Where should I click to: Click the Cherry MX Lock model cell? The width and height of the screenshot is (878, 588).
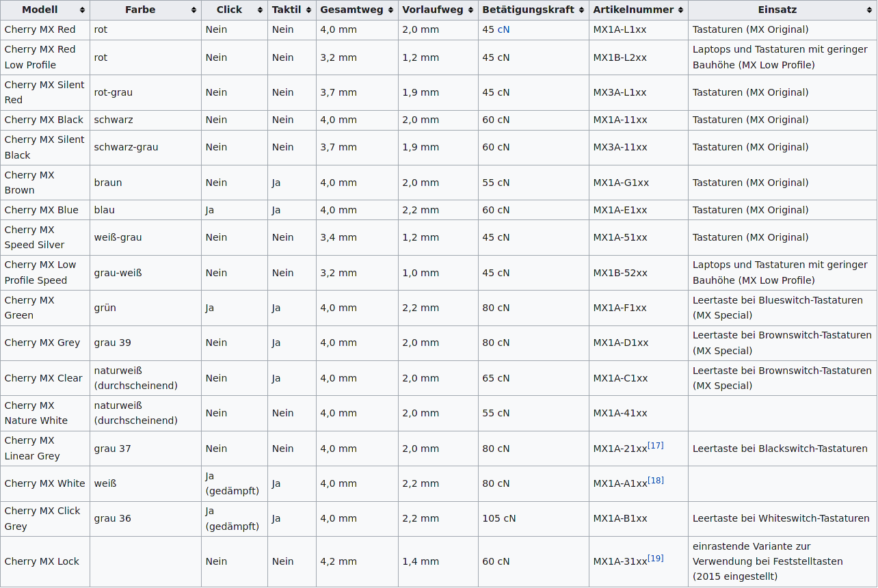(42, 561)
